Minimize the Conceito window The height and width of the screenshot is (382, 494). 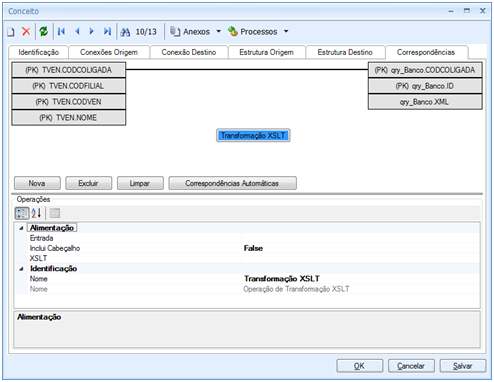[x=451, y=11]
